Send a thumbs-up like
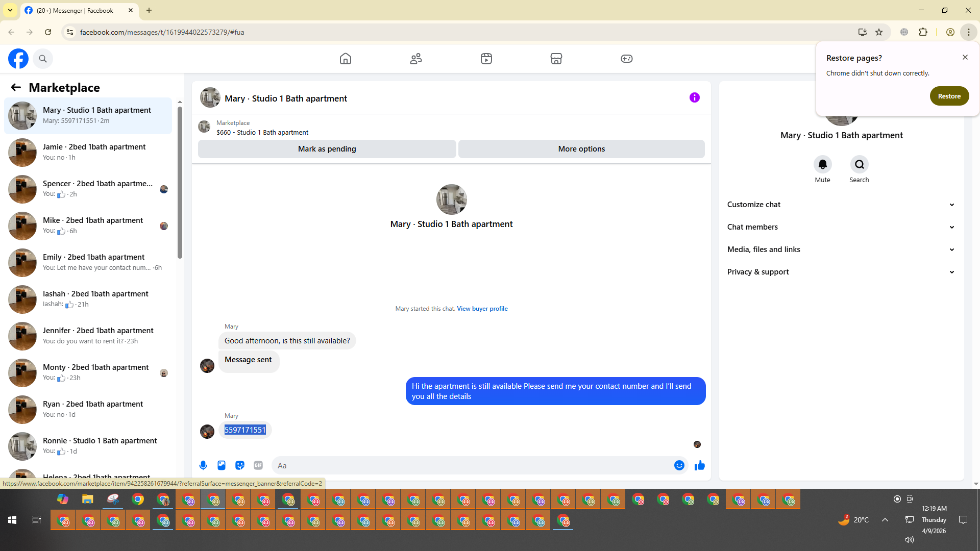This screenshot has height=551, width=980. point(699,465)
